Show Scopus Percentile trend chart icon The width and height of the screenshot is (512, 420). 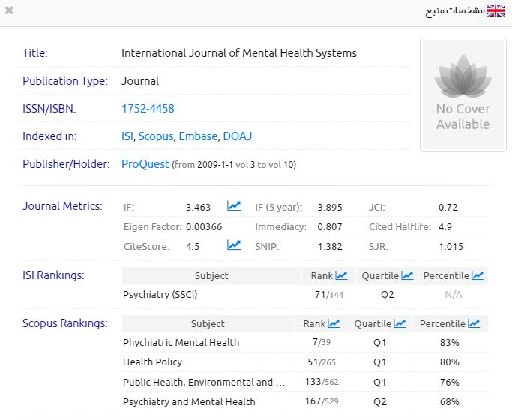point(474,324)
